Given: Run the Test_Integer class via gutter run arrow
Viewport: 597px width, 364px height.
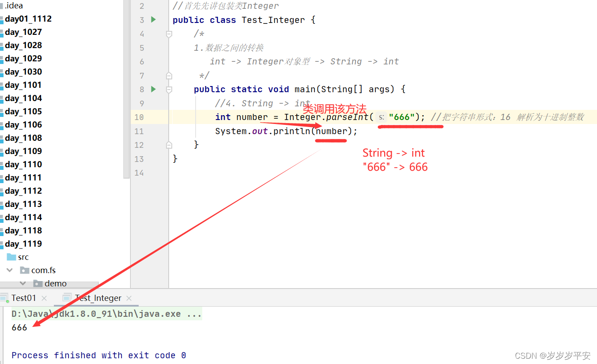Looking at the screenshot, I should tap(153, 19).
